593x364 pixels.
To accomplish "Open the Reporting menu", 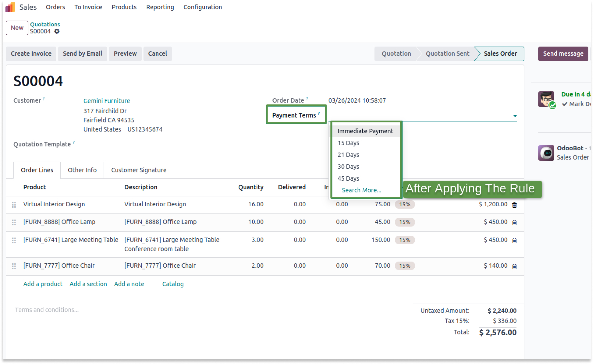I will coord(160,7).
